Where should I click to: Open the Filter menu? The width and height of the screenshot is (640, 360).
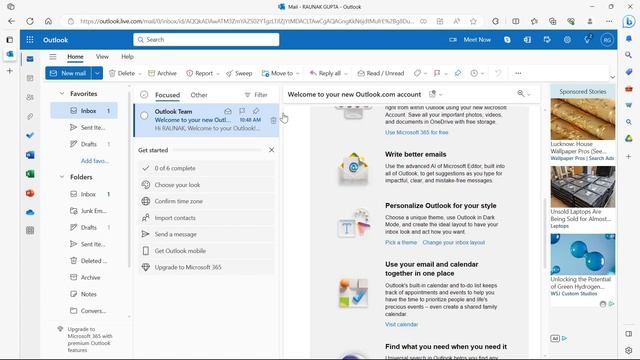pyautogui.click(x=256, y=95)
